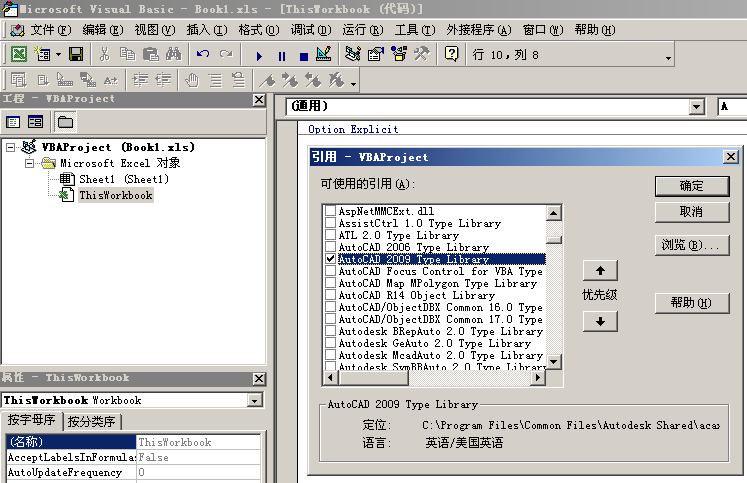Click Toggle Folders icon in project panel

(65, 122)
